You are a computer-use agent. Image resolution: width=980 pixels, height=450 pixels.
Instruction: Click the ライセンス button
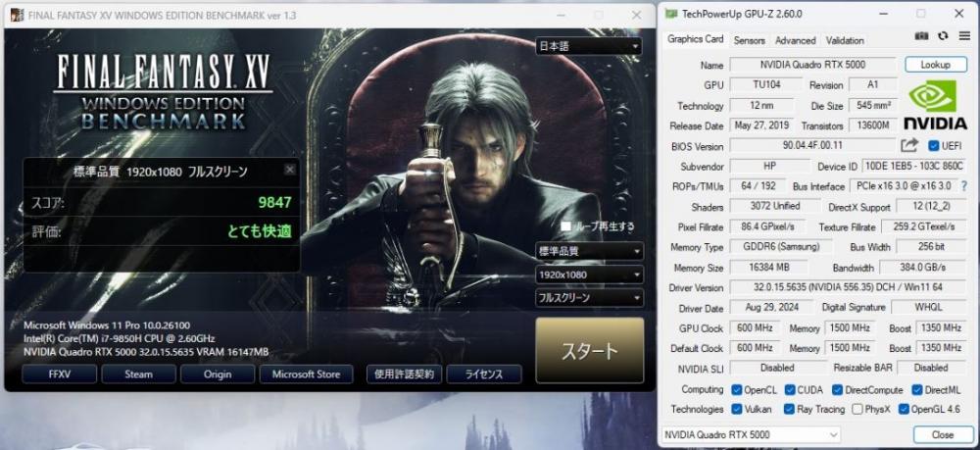coord(484,374)
